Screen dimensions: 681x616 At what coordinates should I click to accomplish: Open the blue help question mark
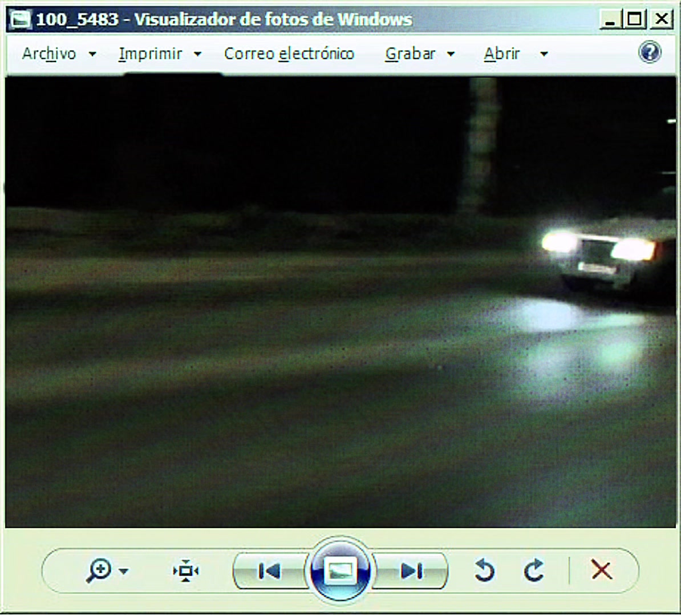pos(650,52)
